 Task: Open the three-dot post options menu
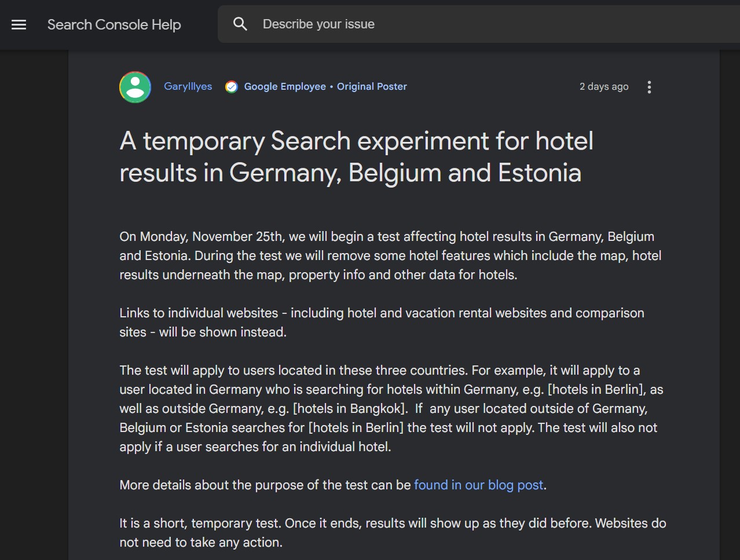pos(649,87)
